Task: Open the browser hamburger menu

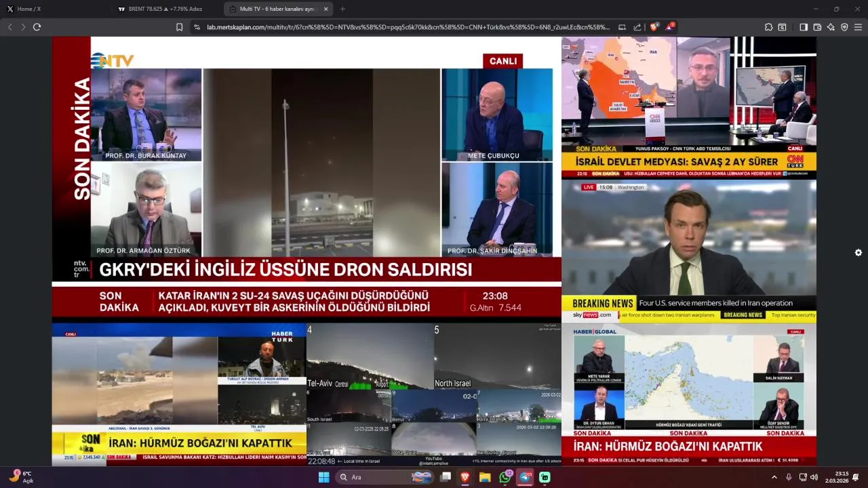Action: tap(858, 27)
